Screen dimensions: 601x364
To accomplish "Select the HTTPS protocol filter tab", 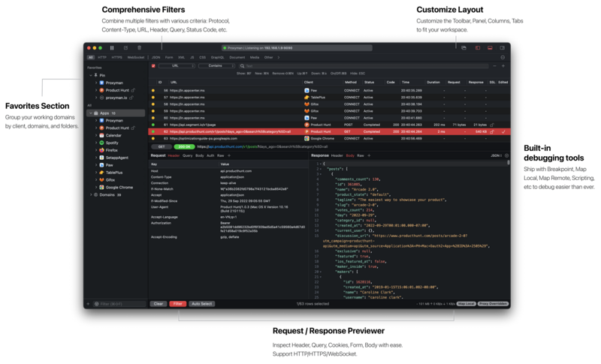I will coord(117,57).
